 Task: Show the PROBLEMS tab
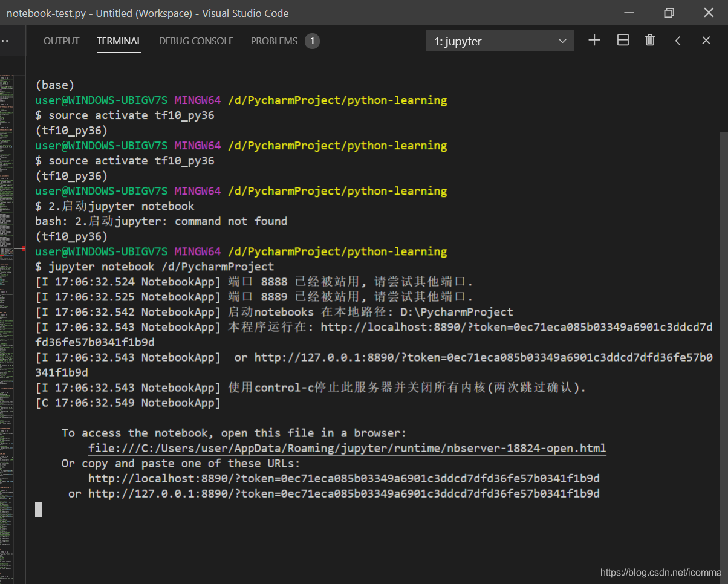click(x=274, y=41)
